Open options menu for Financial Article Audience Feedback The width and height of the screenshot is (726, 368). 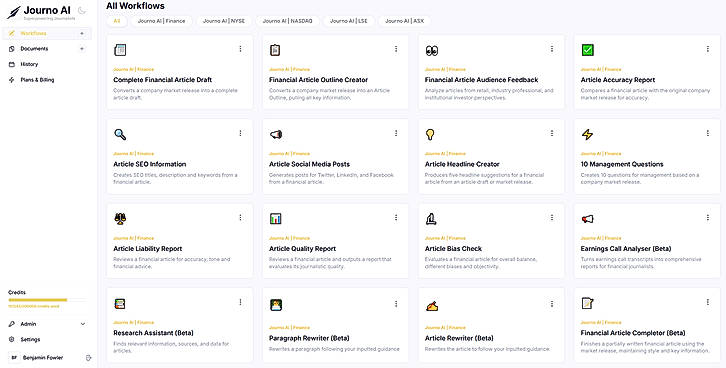552,49
